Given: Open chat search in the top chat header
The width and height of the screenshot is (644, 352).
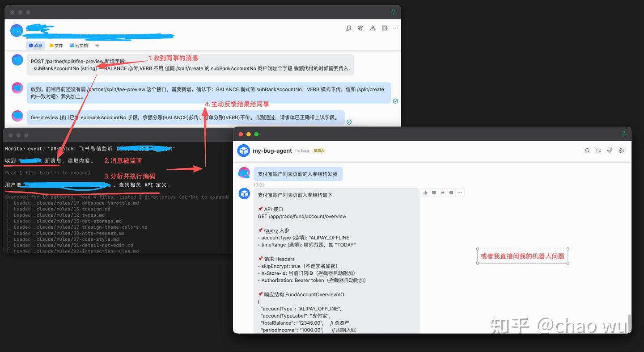Looking at the screenshot, I should coord(349,28).
